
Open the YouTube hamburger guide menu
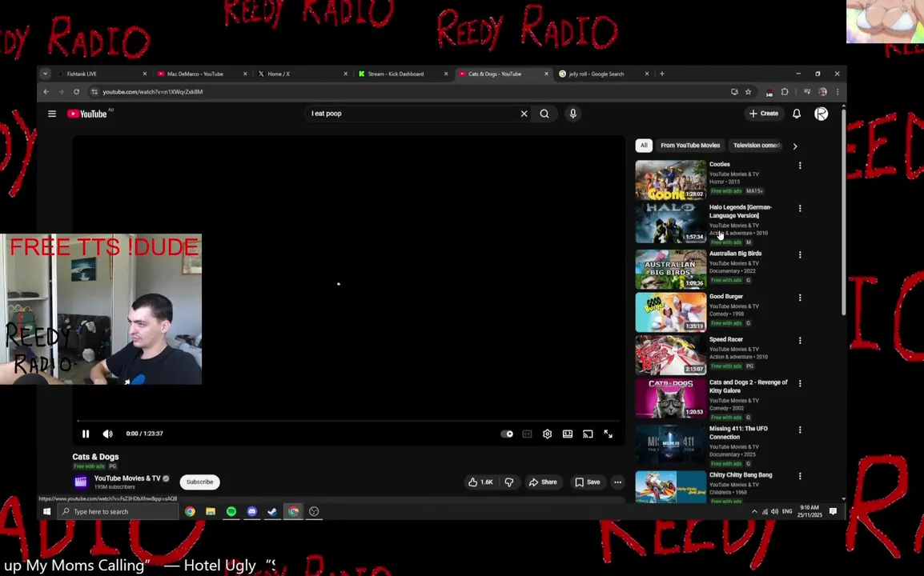pyautogui.click(x=52, y=114)
